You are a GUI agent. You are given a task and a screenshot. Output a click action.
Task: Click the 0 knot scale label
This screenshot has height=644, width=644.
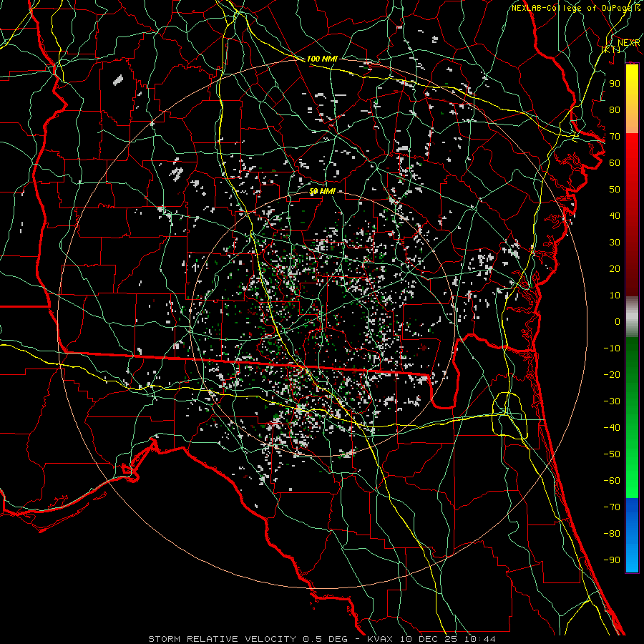click(x=618, y=322)
